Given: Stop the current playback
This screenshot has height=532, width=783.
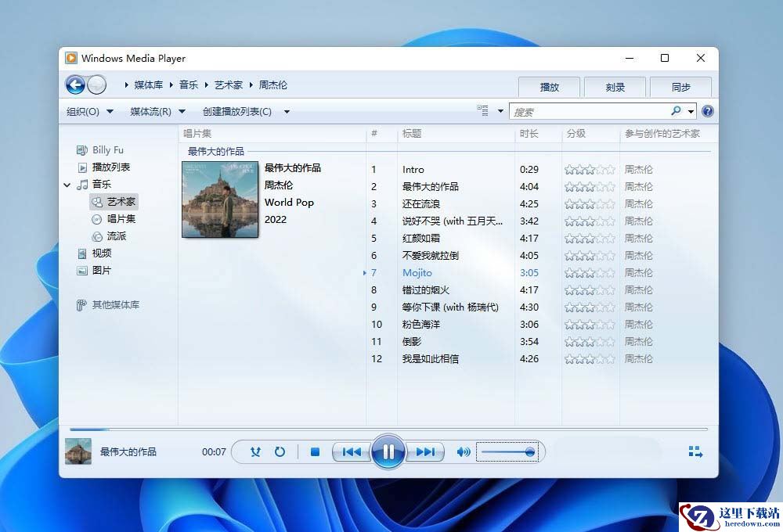Looking at the screenshot, I should pyautogui.click(x=315, y=451).
